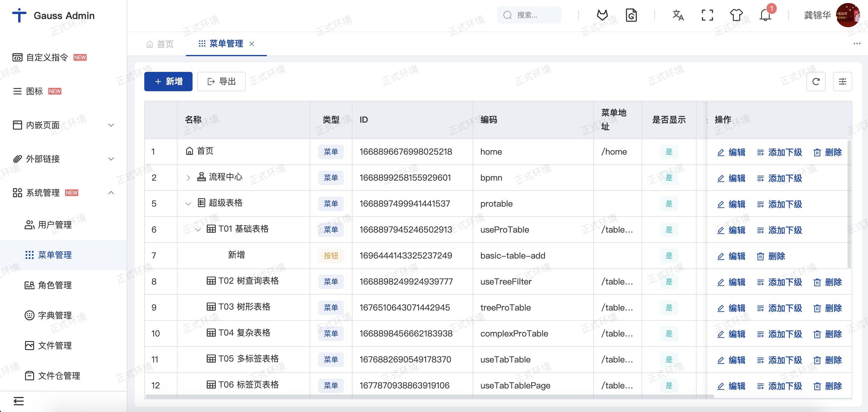868x412 pixels.
Task: Open the Gitee document icon in the header
Action: click(632, 15)
